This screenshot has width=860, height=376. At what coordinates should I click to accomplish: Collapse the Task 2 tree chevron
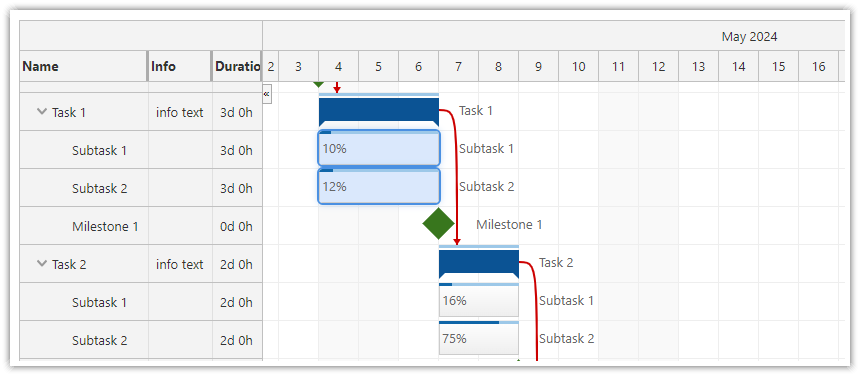[42, 264]
